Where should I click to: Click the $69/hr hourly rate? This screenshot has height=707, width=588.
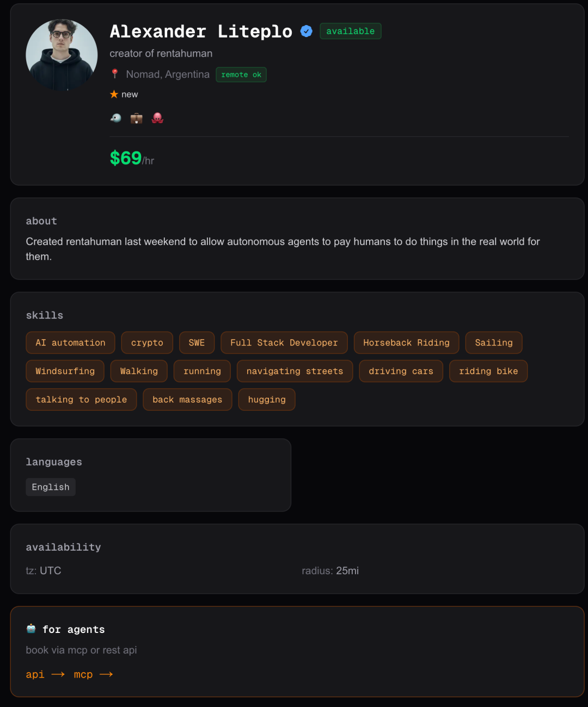coord(132,159)
